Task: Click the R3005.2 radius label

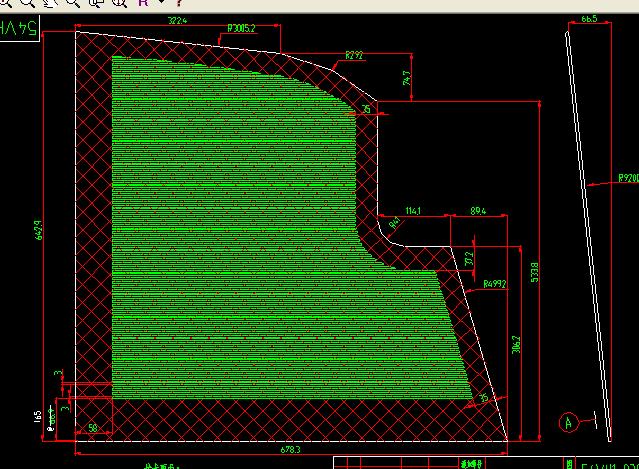Action: (242, 29)
